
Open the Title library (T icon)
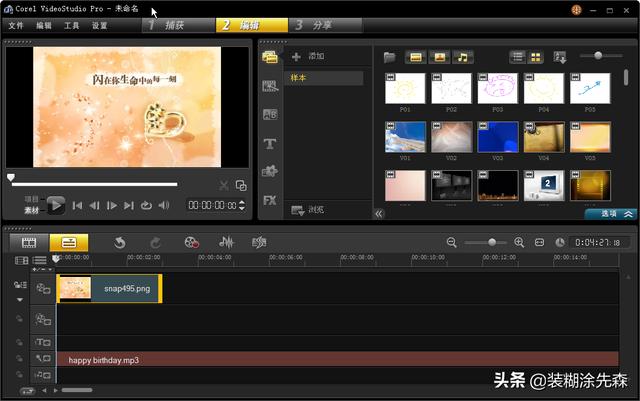tap(270, 144)
